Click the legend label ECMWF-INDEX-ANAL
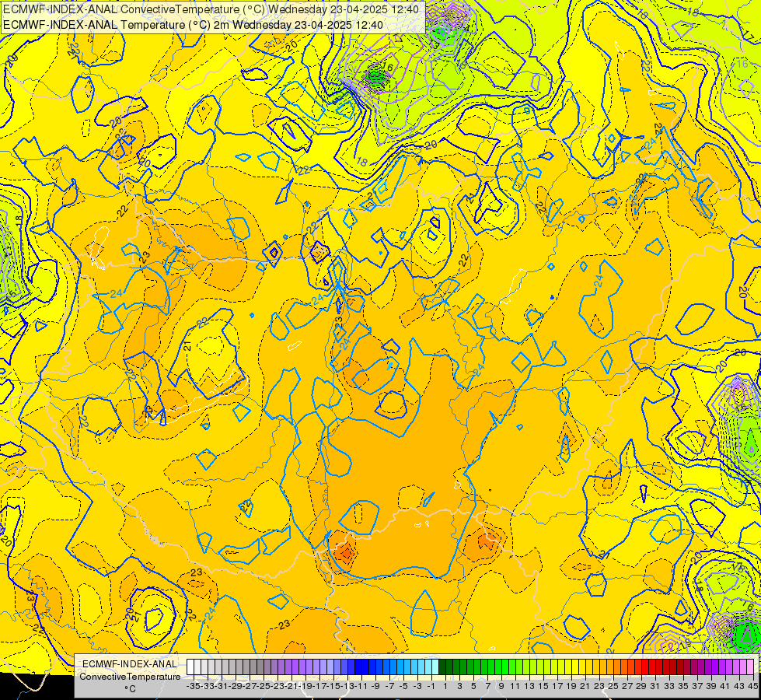The image size is (761, 700). point(130,664)
